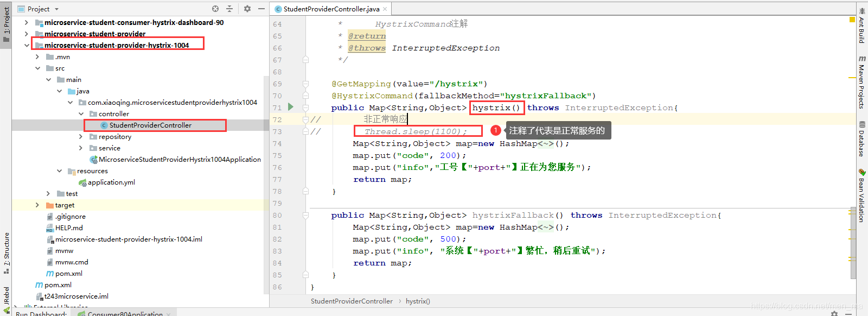
Task: Select StudentProviderController class in the tree
Action: tap(150, 125)
